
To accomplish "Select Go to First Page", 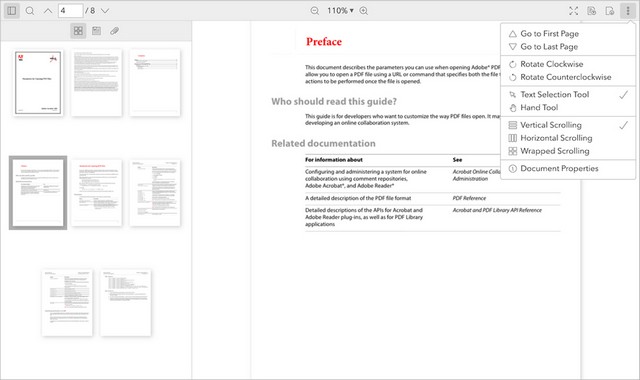I will (x=568, y=33).
